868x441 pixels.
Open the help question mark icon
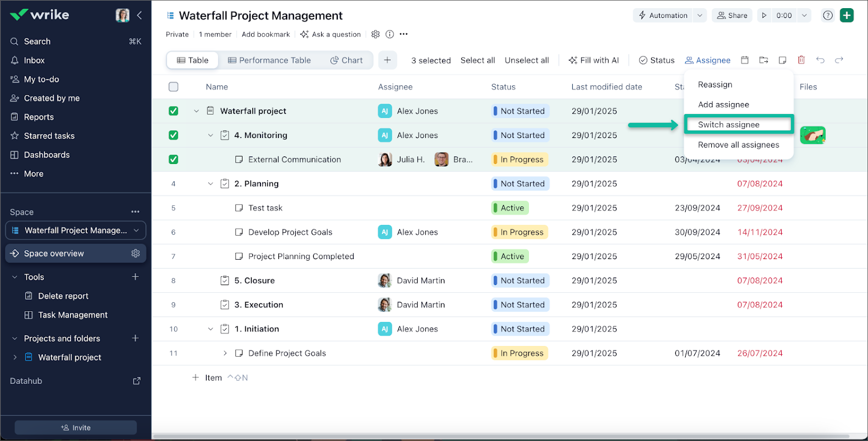click(827, 15)
